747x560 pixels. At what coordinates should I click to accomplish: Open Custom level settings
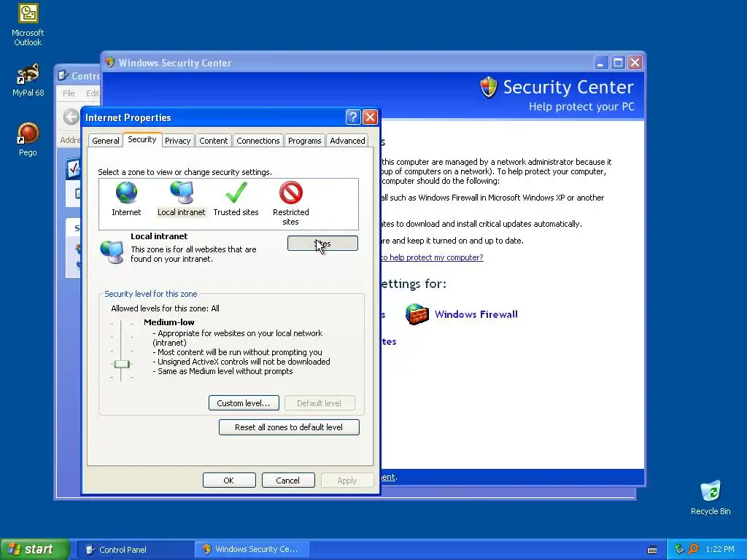pos(244,402)
